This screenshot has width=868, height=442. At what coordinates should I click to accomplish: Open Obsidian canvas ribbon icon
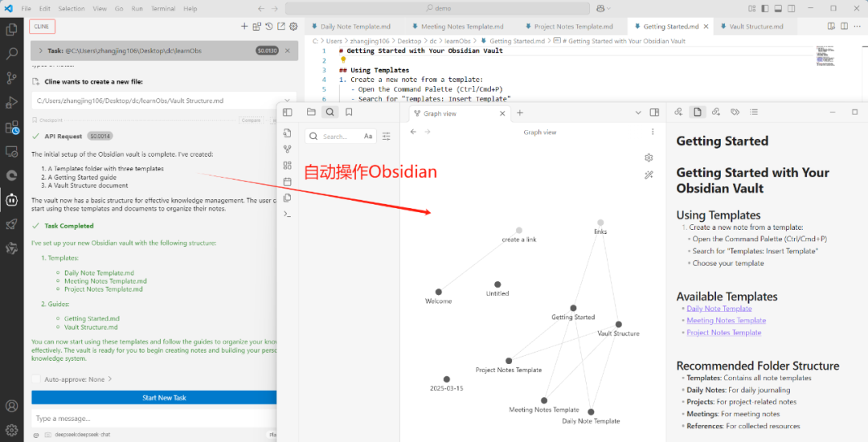pyautogui.click(x=287, y=166)
